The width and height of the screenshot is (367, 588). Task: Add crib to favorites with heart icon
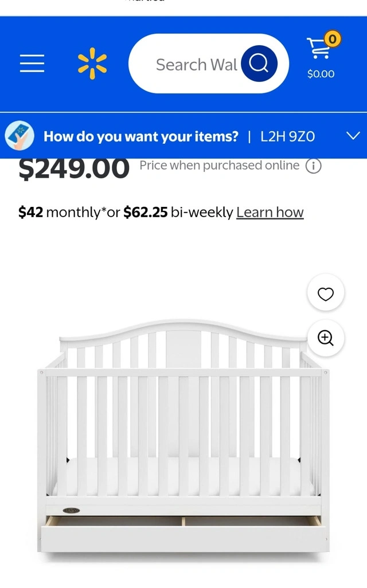point(325,293)
